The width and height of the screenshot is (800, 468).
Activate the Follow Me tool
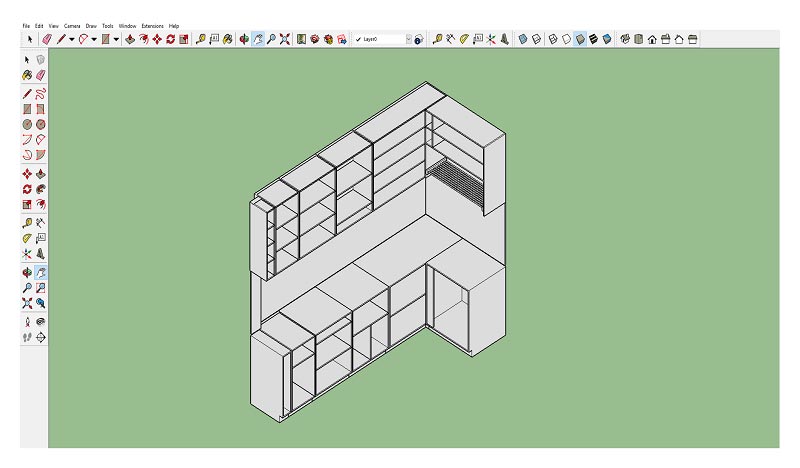[x=40, y=189]
